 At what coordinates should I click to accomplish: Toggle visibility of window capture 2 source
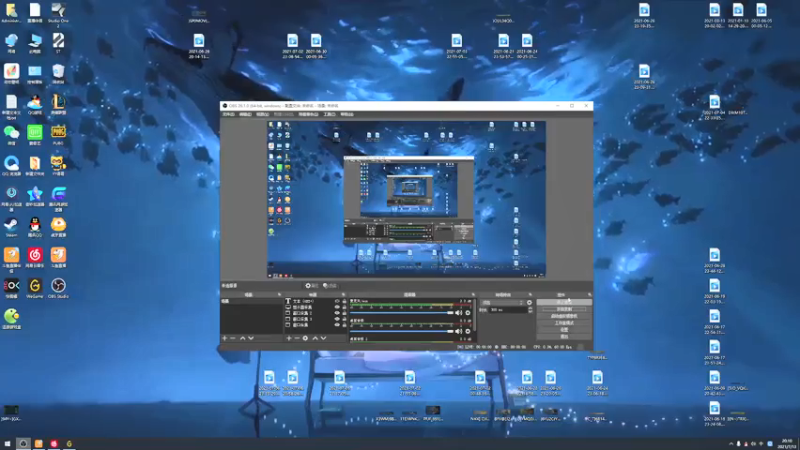tap(337, 313)
